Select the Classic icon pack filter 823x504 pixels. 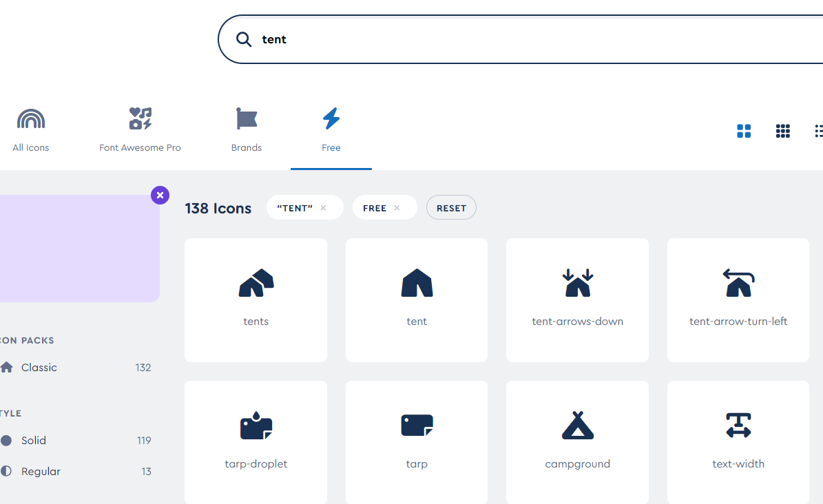[39, 367]
